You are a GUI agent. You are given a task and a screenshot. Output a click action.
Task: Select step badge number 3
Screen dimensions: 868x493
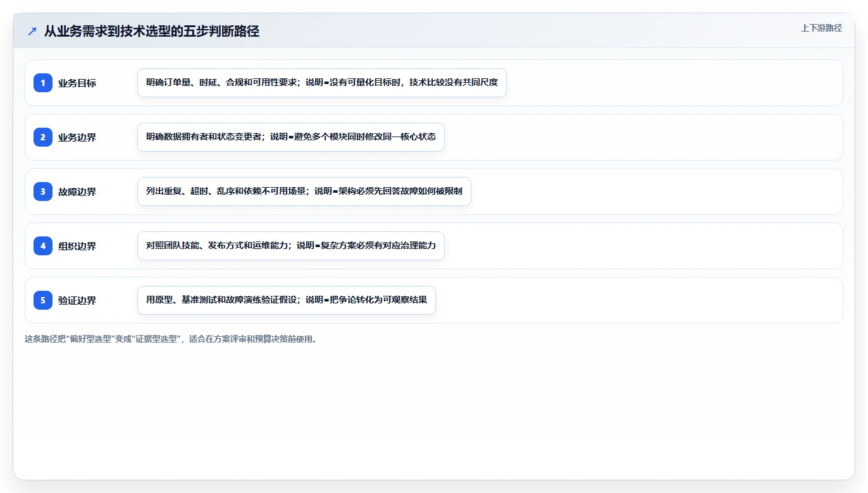[x=43, y=192]
